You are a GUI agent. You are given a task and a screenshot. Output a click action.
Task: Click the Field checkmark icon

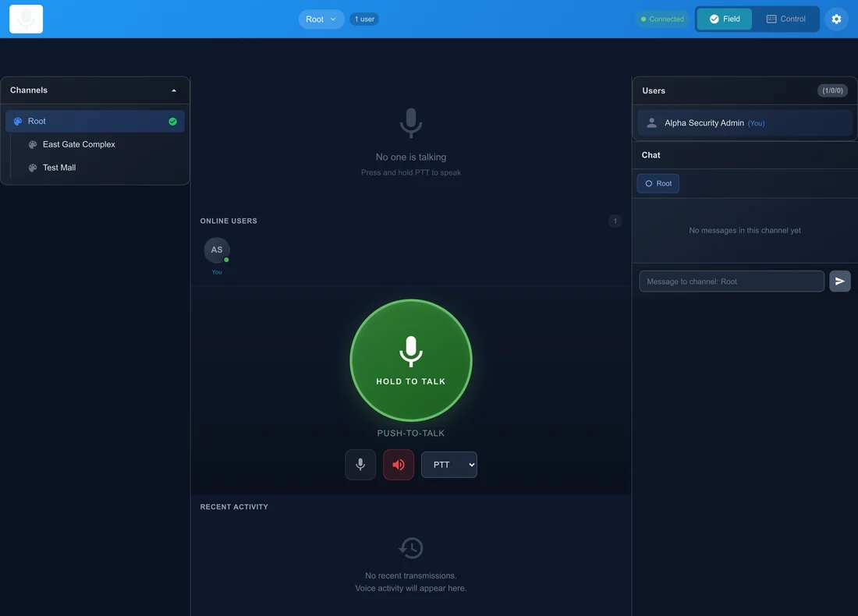[714, 19]
